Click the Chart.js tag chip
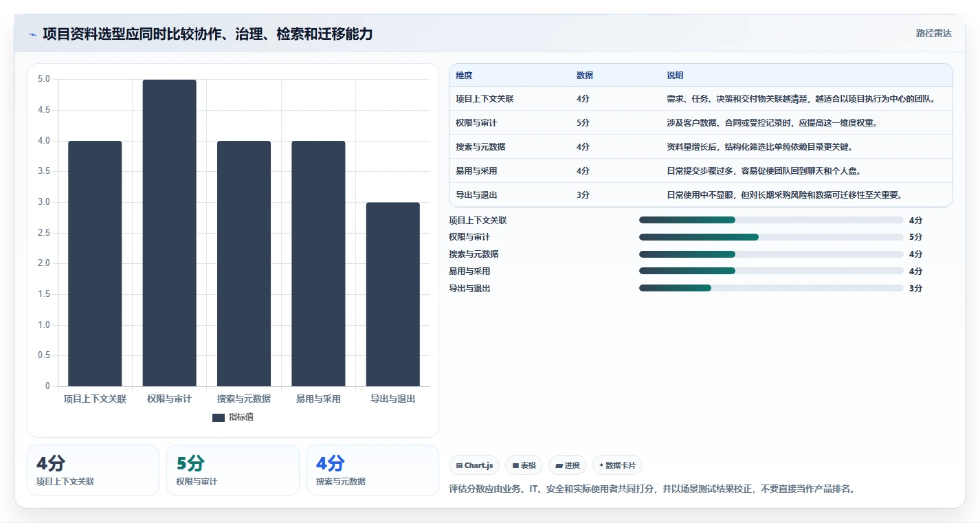 pos(474,465)
